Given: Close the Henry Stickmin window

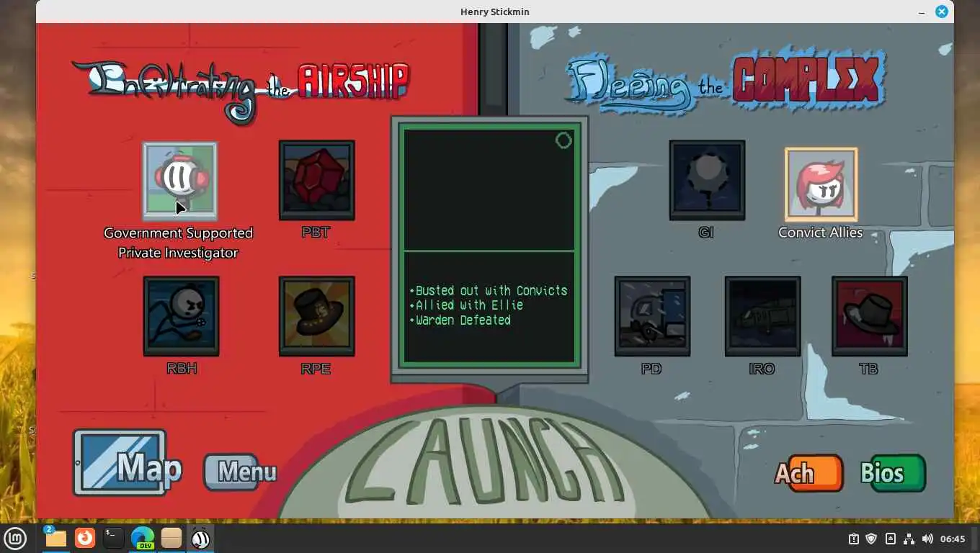Looking at the screenshot, I should pos(942,12).
